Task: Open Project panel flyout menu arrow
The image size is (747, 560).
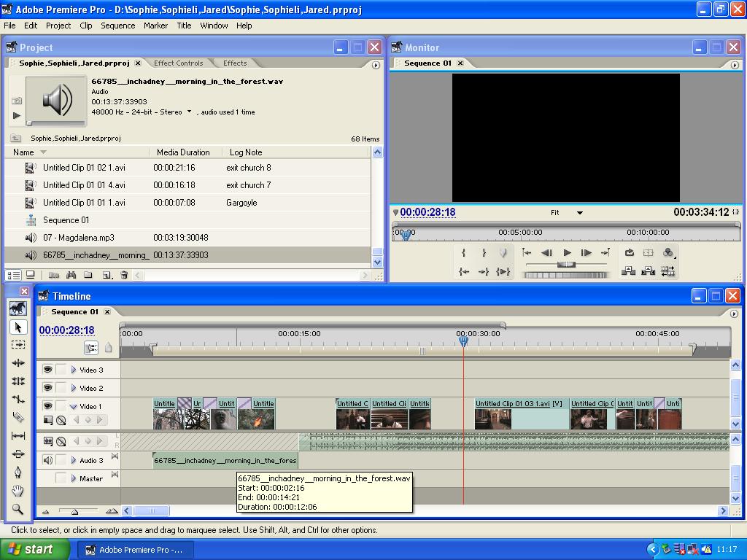Action: coord(376,65)
